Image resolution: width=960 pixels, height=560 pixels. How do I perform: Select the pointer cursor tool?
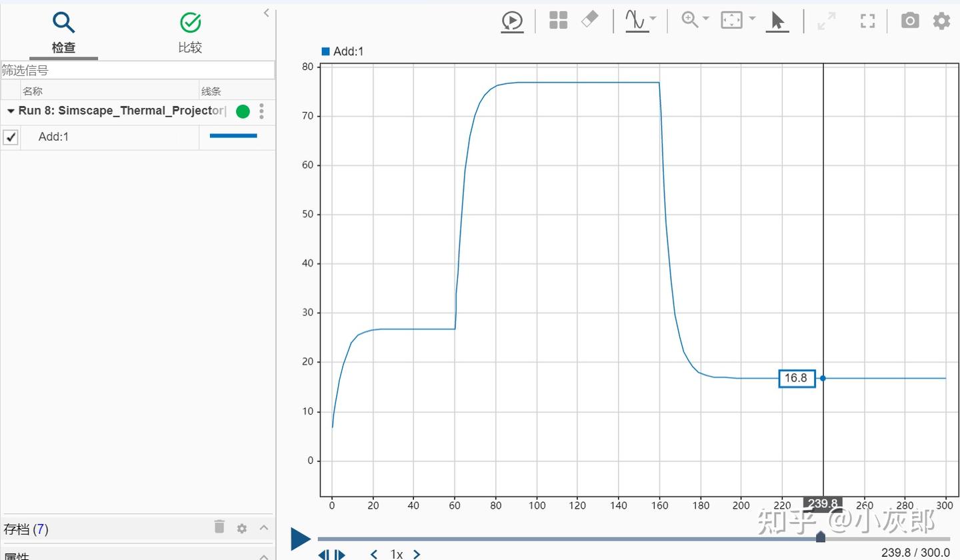coord(777,20)
